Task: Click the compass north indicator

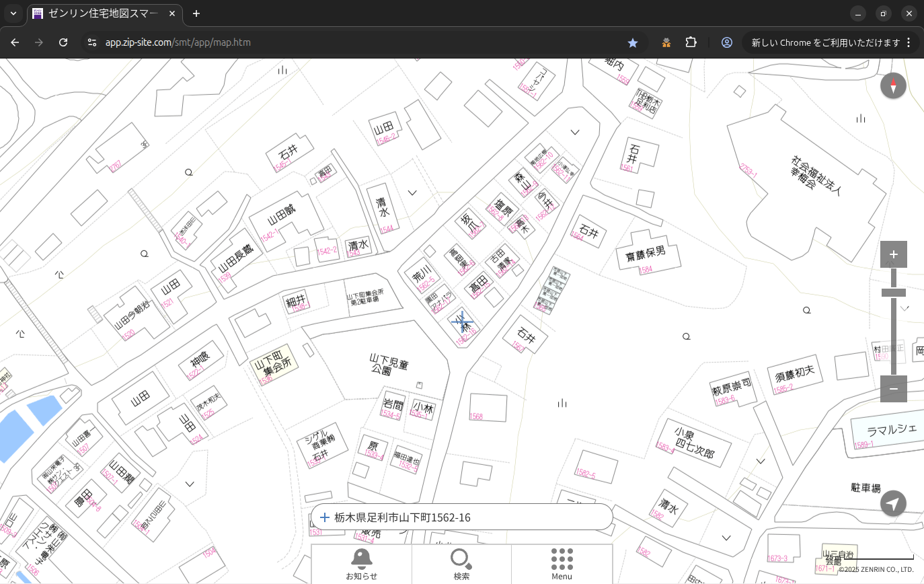Action: pyautogui.click(x=893, y=86)
